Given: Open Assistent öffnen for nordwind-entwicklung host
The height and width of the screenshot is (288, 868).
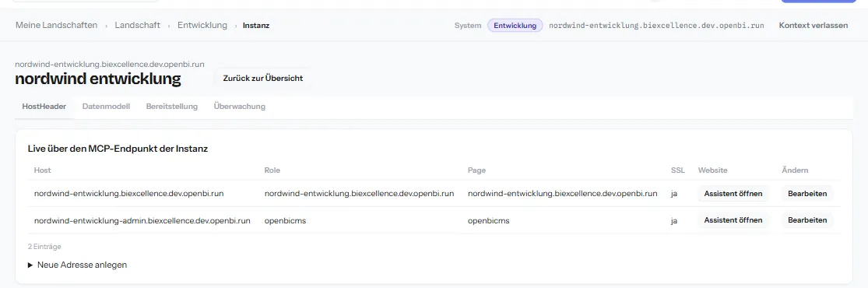Looking at the screenshot, I should click(733, 193).
